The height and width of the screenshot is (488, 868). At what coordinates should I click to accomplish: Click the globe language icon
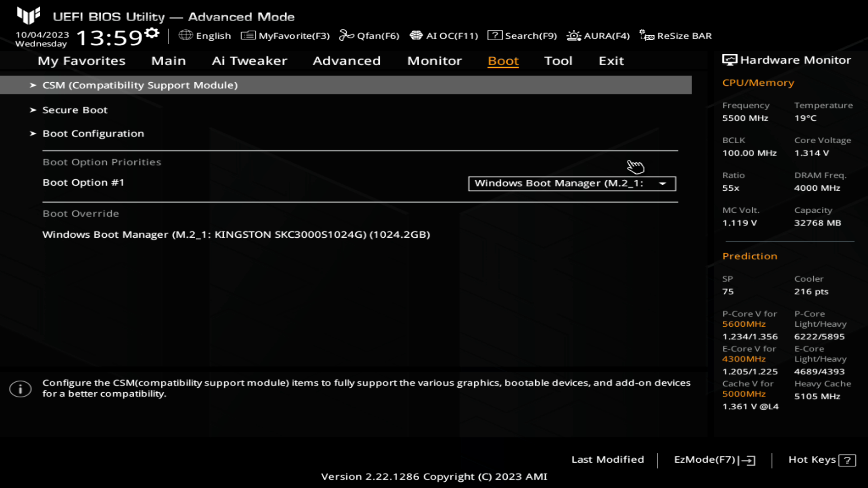pyautogui.click(x=185, y=35)
